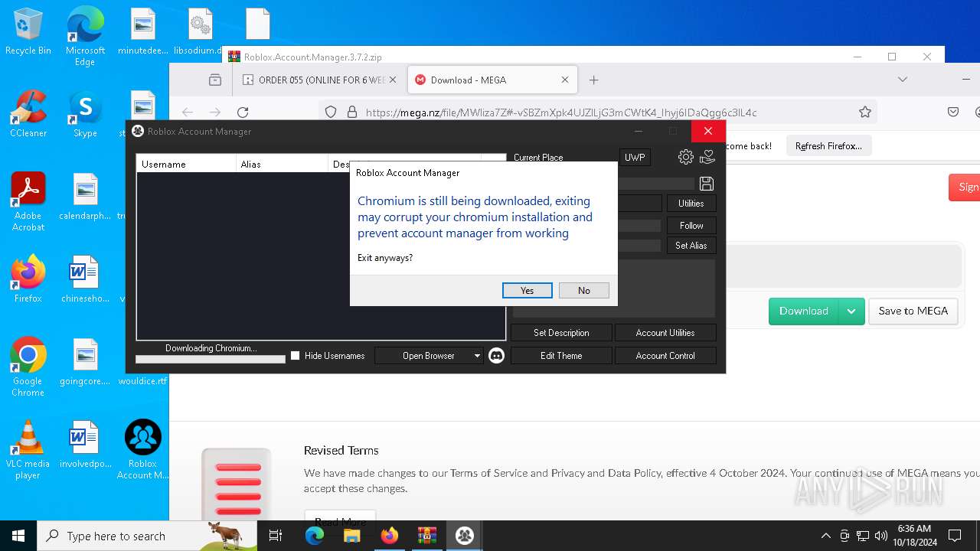The width and height of the screenshot is (980, 551).
Task: Click the Set Alias button
Action: pos(691,246)
